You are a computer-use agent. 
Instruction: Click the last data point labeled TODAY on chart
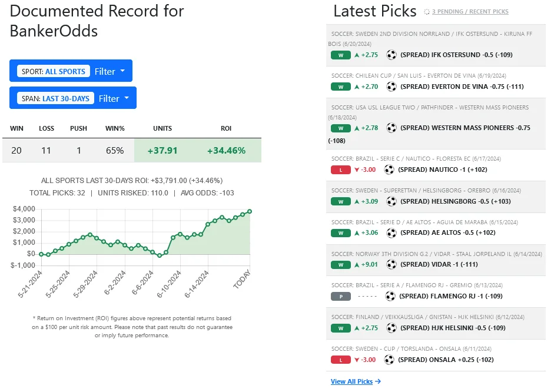pyautogui.click(x=250, y=211)
